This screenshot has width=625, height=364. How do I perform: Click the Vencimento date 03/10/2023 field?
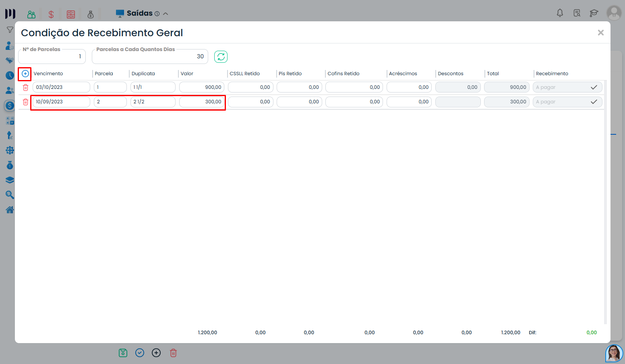(x=61, y=87)
